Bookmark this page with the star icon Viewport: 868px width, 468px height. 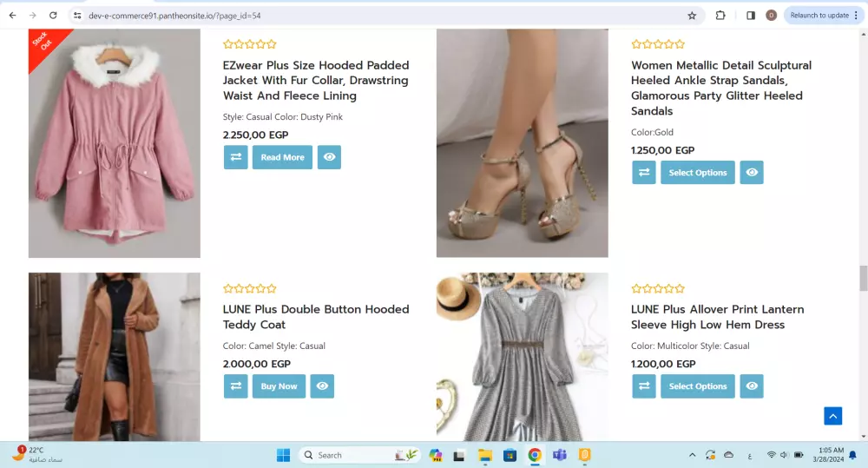click(x=692, y=16)
